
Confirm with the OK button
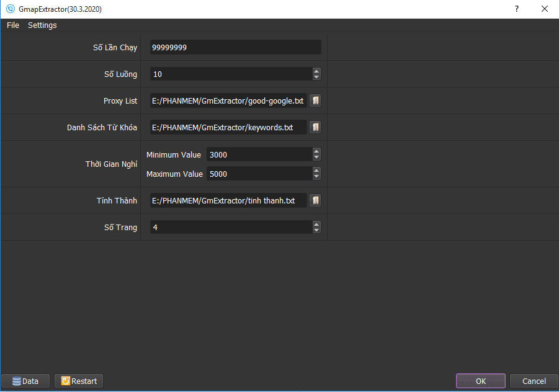(481, 381)
